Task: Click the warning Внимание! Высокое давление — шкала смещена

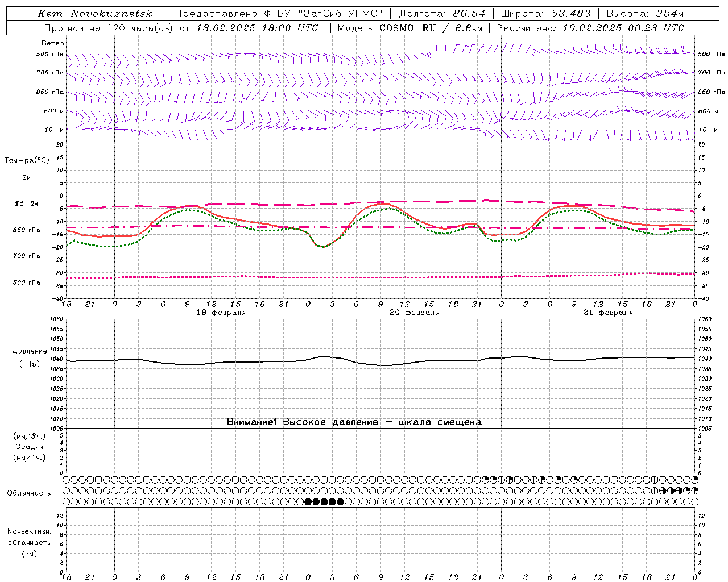Action: pos(354,422)
